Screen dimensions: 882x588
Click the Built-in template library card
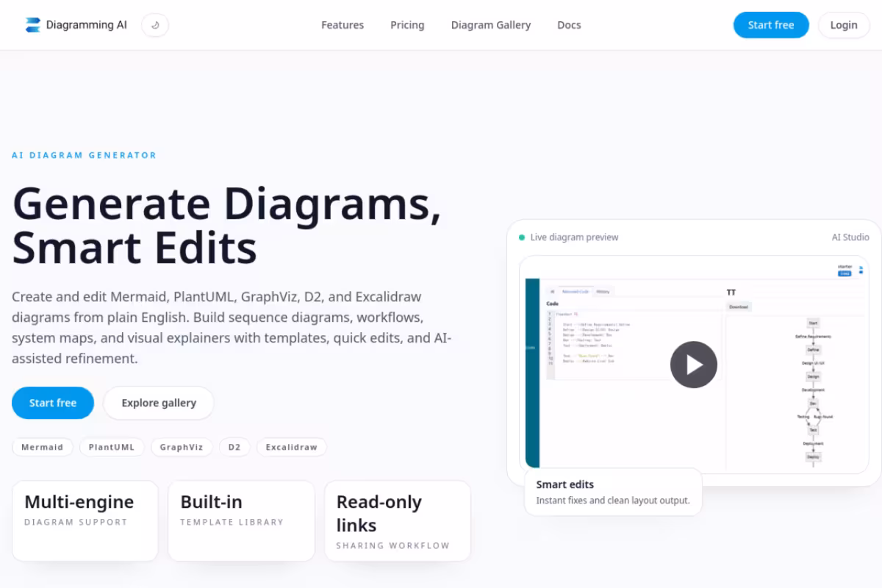pyautogui.click(x=241, y=521)
